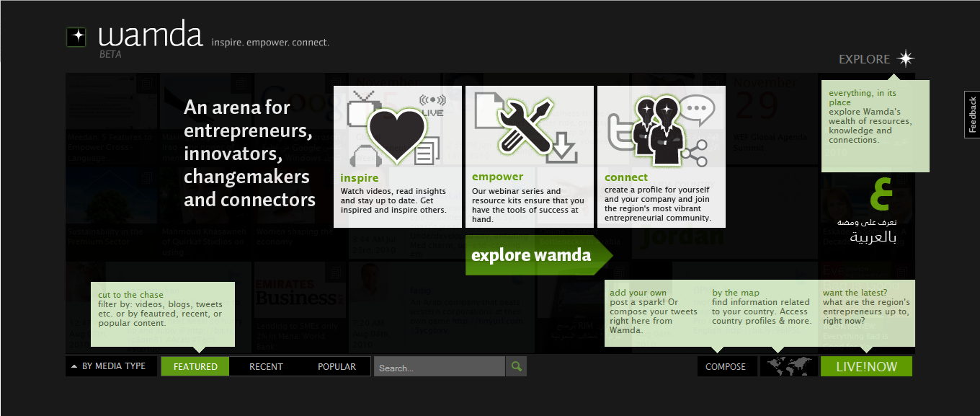Open the COMPOSE button
Viewport: 980px width, 416px height.
pyautogui.click(x=726, y=366)
